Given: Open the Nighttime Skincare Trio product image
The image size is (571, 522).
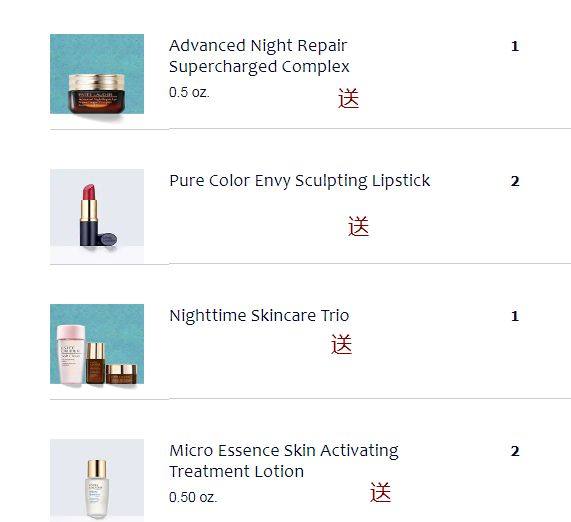Looking at the screenshot, I should 97,344.
